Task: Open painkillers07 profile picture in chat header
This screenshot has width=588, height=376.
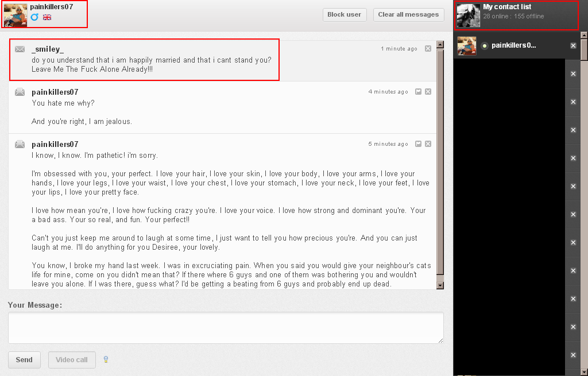Action: [x=16, y=15]
